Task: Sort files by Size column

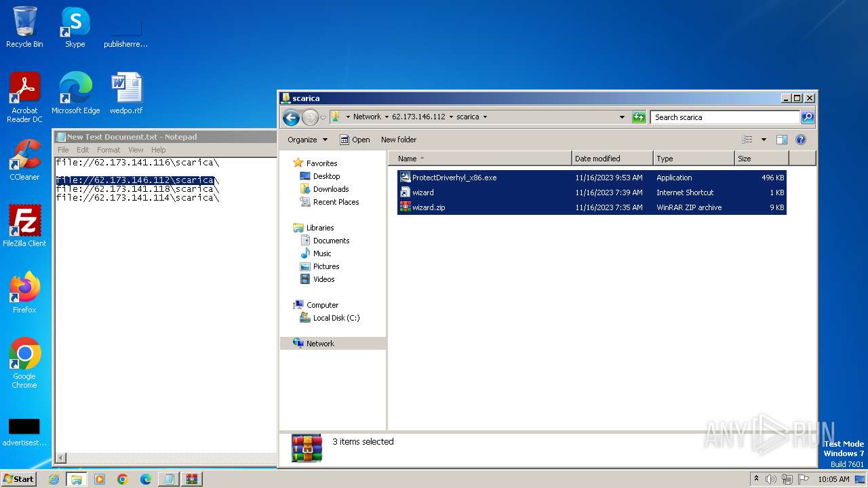Action: (762, 159)
